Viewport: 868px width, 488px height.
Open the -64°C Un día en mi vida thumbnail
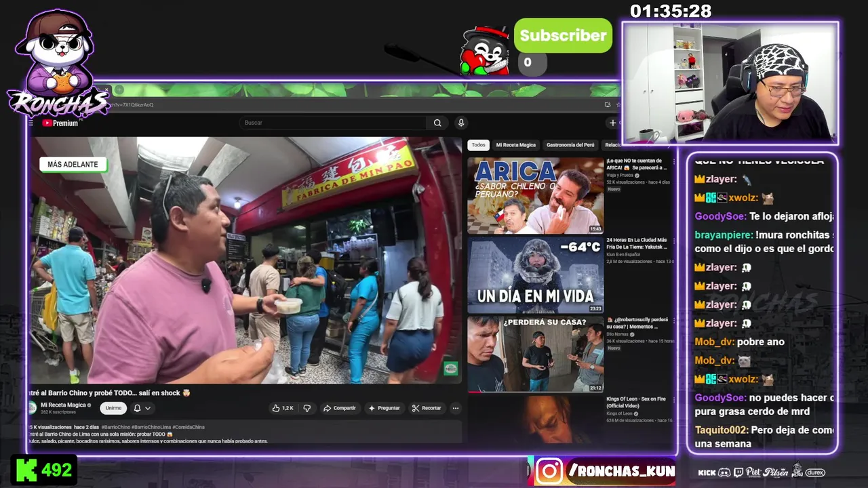click(x=536, y=275)
